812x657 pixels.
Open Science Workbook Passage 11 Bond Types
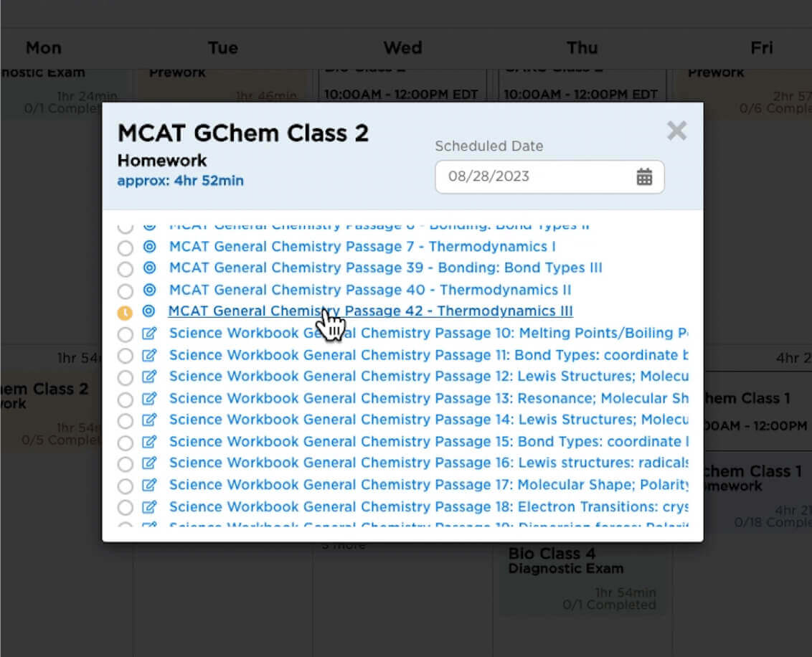click(x=428, y=355)
